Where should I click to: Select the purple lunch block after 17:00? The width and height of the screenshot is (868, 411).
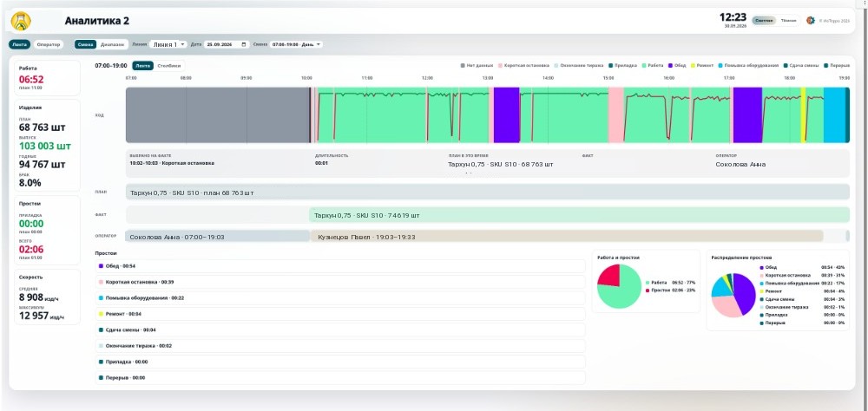[x=747, y=115]
